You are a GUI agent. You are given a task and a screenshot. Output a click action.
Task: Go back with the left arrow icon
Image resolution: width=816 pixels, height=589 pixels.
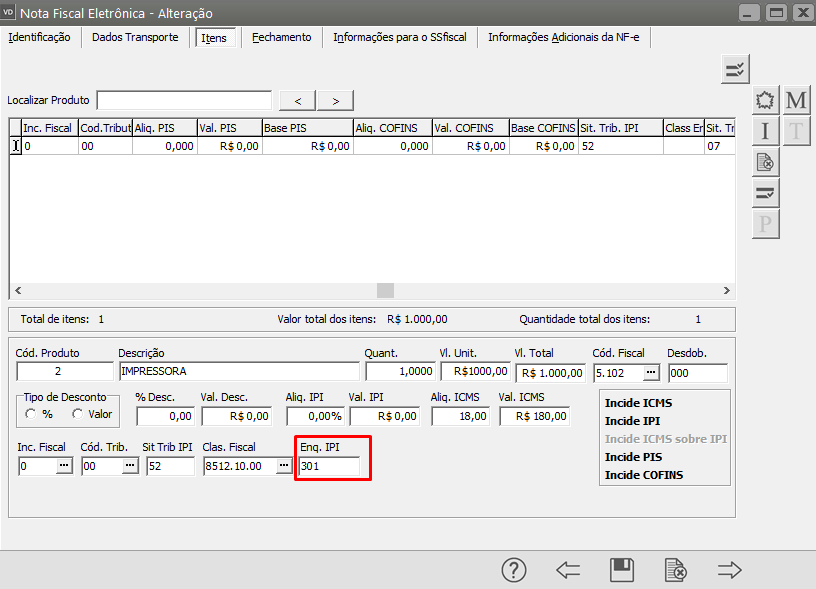click(568, 570)
